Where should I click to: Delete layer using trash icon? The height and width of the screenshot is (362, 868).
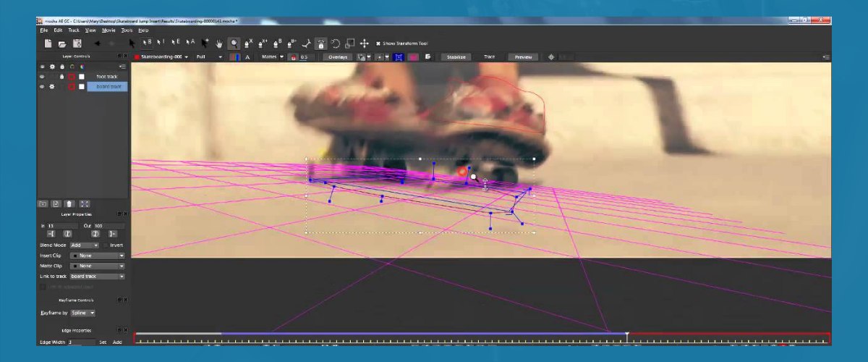point(69,204)
